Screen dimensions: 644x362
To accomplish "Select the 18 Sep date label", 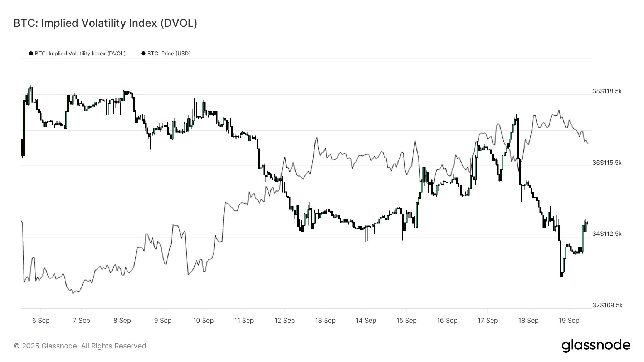I will point(528,321).
